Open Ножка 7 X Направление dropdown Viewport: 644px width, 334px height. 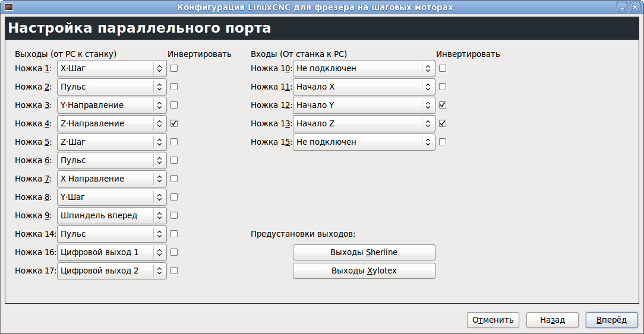(112, 179)
